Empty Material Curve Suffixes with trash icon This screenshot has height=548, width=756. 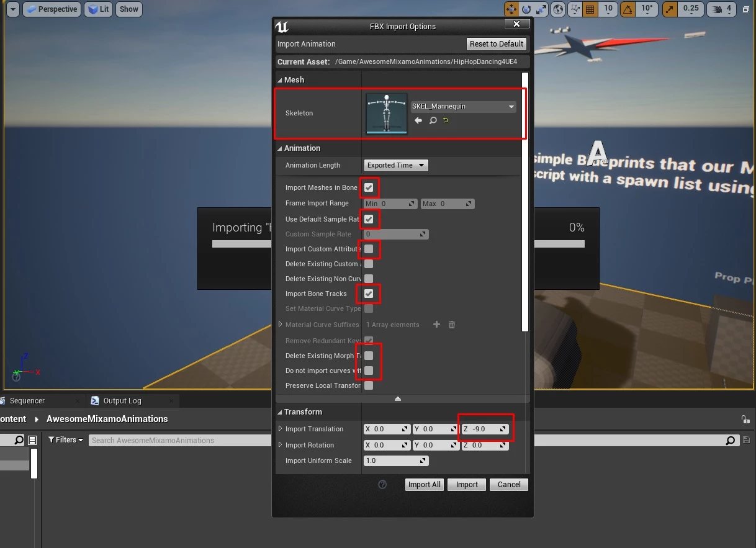pyautogui.click(x=452, y=325)
